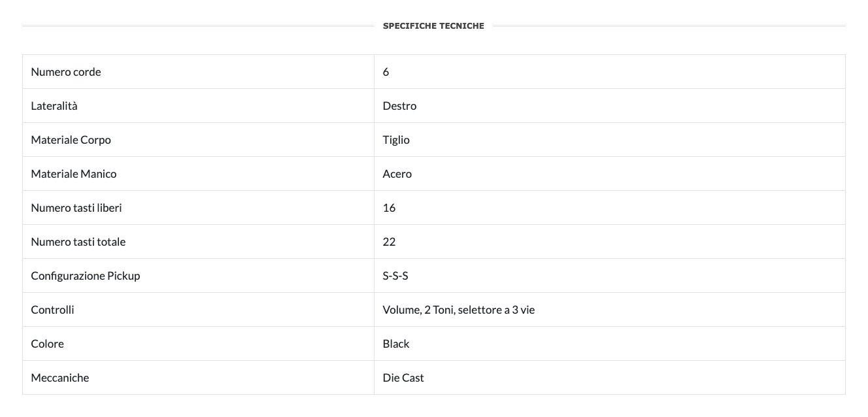Select the "S-S-S" pickup value
868x417 pixels.
(395, 276)
